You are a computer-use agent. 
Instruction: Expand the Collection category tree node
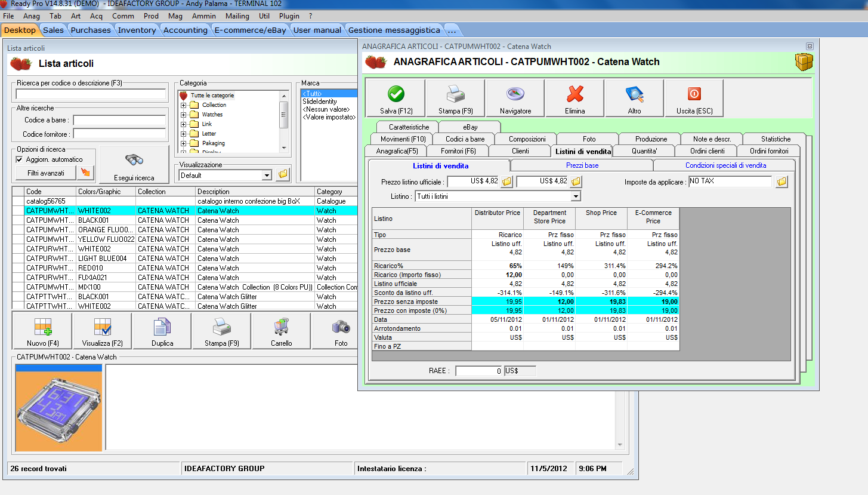click(x=184, y=105)
